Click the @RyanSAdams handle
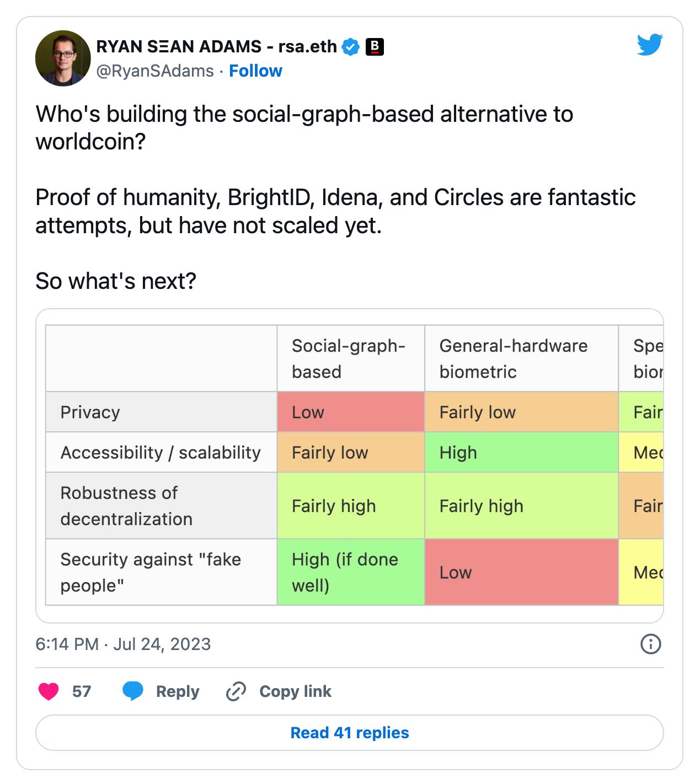 tap(155, 71)
